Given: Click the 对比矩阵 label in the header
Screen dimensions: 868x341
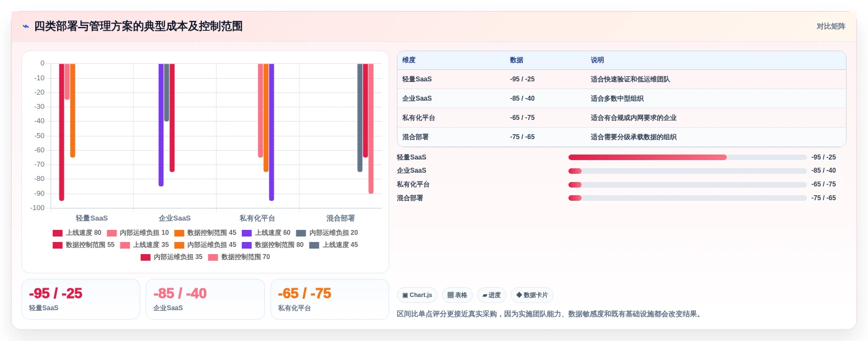Looking at the screenshot, I should (x=831, y=26).
